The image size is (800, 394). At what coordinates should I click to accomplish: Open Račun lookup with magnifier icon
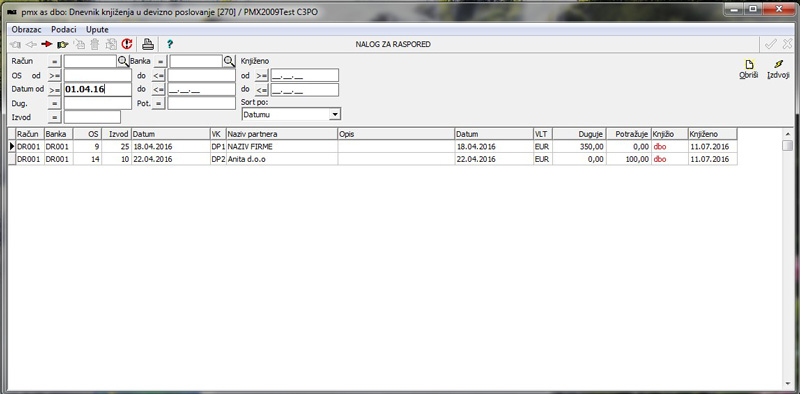coord(123,61)
